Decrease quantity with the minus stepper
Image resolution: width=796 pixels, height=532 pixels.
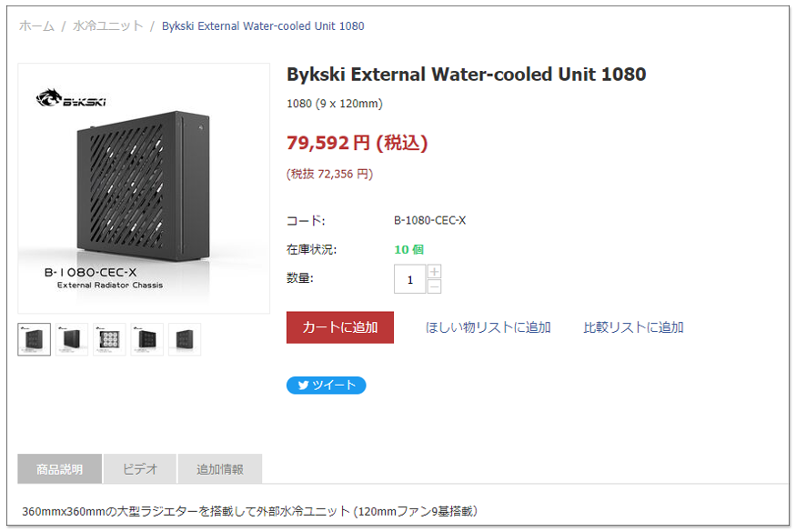pos(434,286)
